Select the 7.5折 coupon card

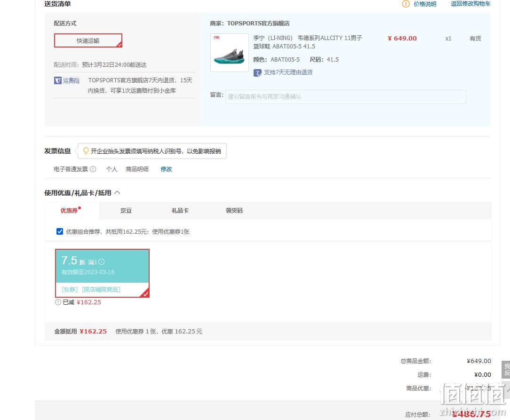[x=102, y=273]
